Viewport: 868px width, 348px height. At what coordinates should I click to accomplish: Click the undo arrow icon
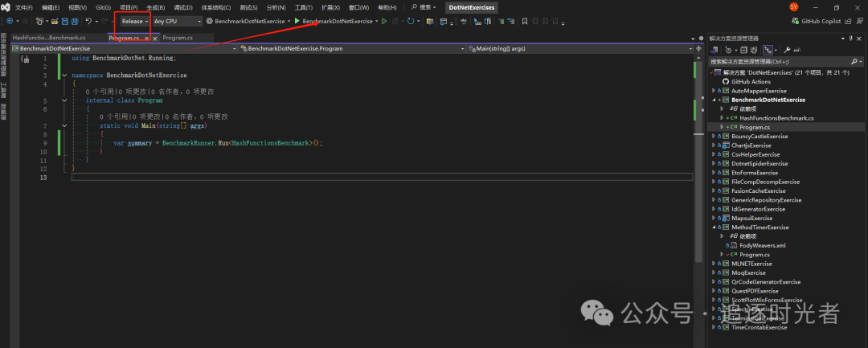tap(88, 21)
